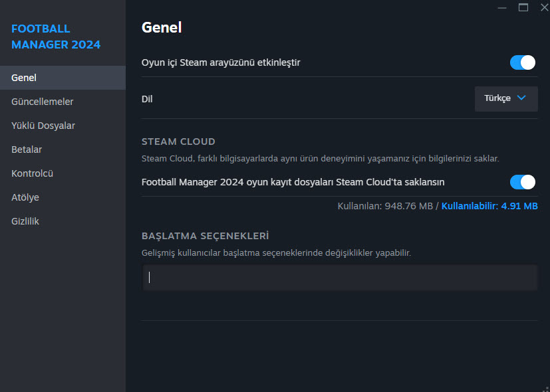550x392 pixels.
Task: Maximize the properties window
Action: (523, 7)
